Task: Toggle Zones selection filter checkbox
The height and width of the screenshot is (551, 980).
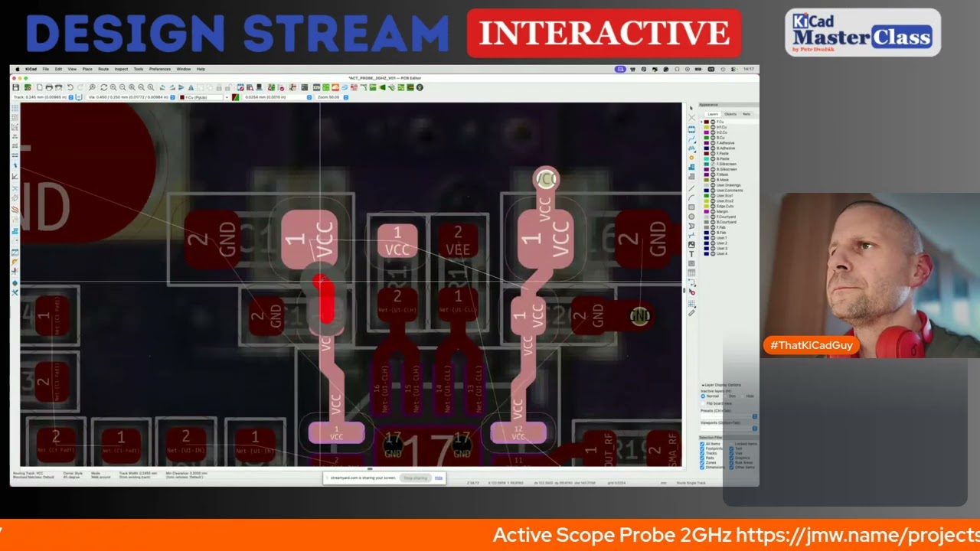Action: 702,462
